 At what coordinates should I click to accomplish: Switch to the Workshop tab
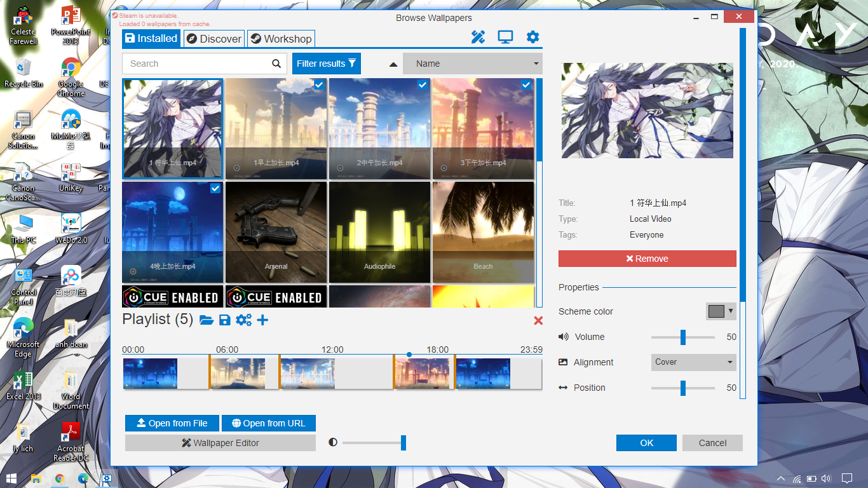281,38
